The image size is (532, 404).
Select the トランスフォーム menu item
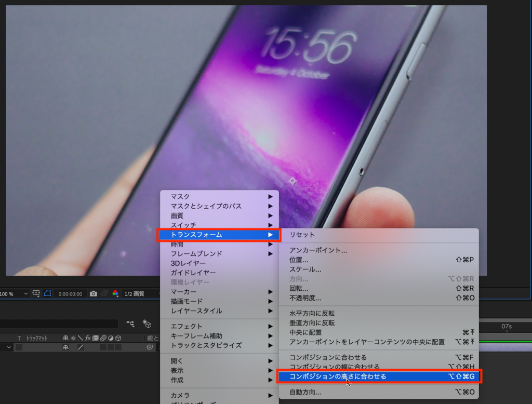point(220,235)
